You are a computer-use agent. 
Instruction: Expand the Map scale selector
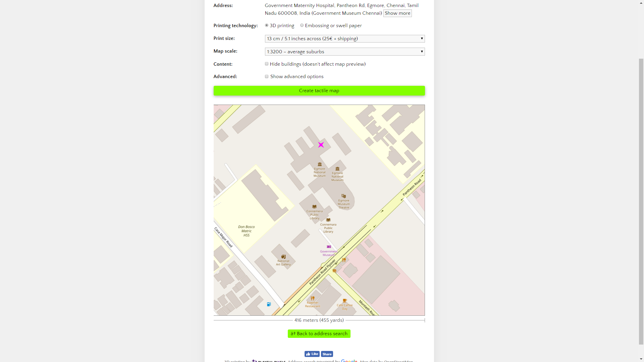pos(344,51)
